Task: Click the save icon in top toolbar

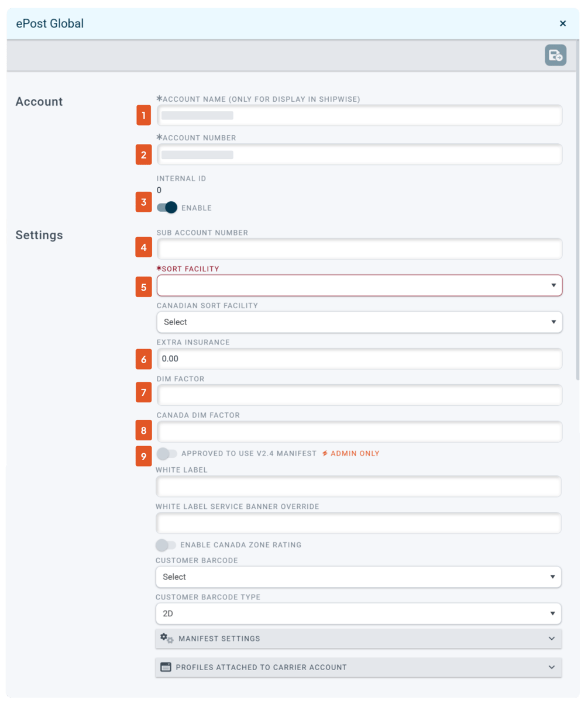Action: coord(555,55)
